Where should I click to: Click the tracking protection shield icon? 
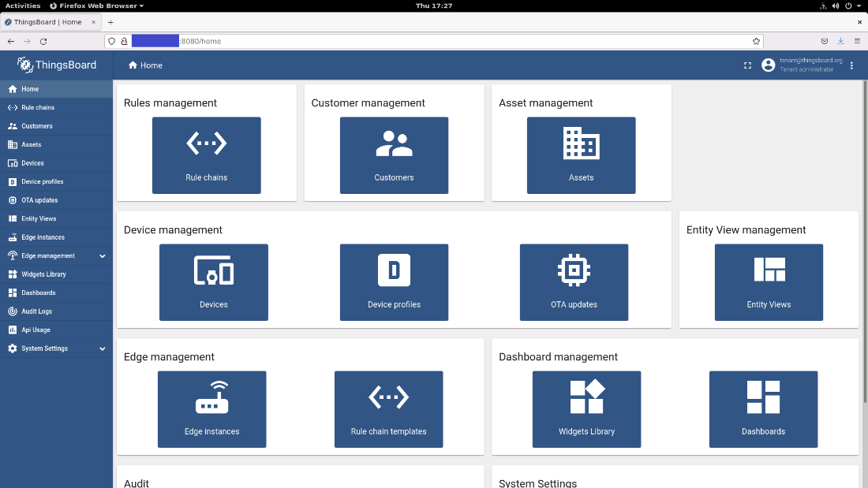point(112,41)
